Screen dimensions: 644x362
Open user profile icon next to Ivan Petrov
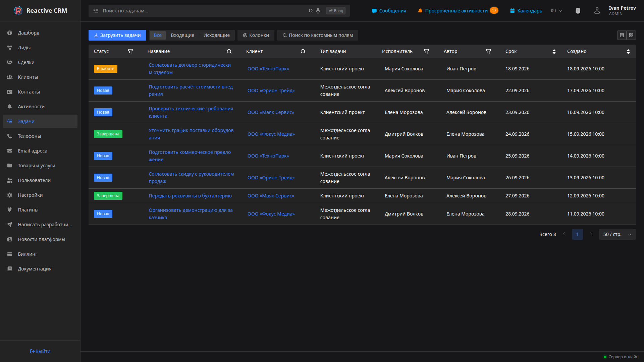pos(597,11)
